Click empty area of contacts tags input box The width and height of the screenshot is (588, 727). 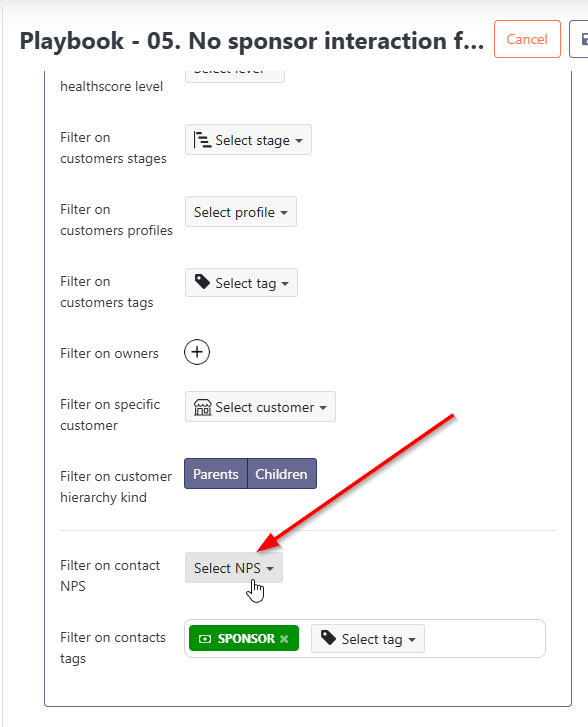pos(485,639)
